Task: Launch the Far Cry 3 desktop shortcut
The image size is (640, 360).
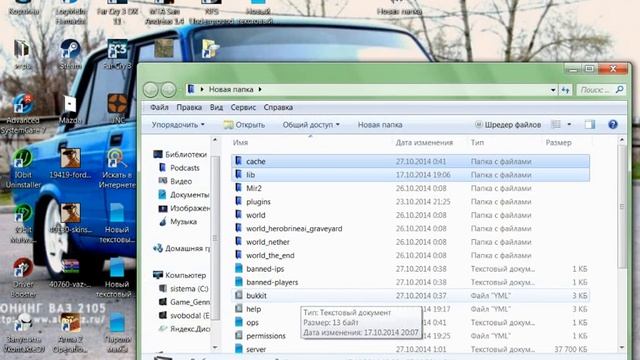Action: tap(117, 54)
